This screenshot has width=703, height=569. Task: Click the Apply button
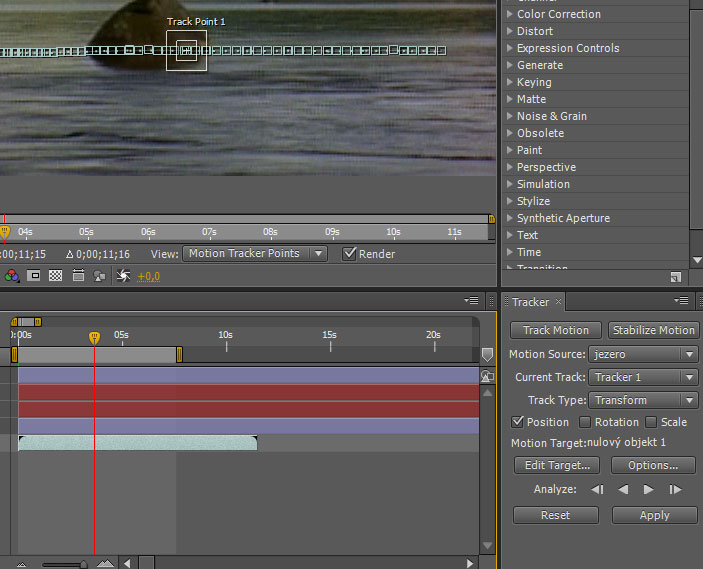coord(655,515)
